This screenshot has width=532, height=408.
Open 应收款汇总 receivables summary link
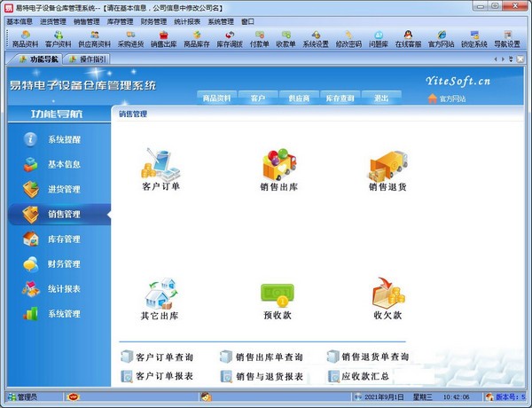coord(364,377)
